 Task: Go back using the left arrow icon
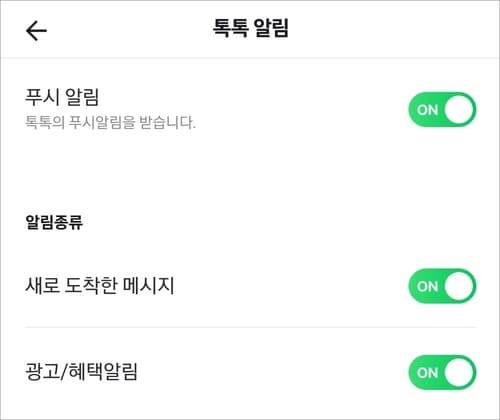(x=36, y=31)
